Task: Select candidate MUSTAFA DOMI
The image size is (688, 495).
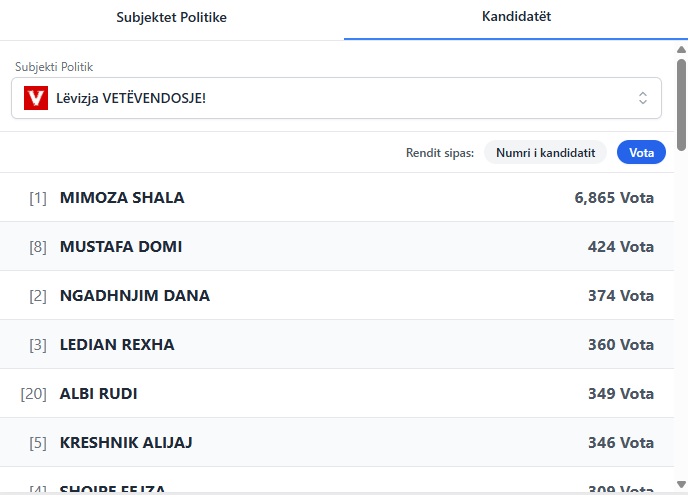Action: click(x=121, y=247)
